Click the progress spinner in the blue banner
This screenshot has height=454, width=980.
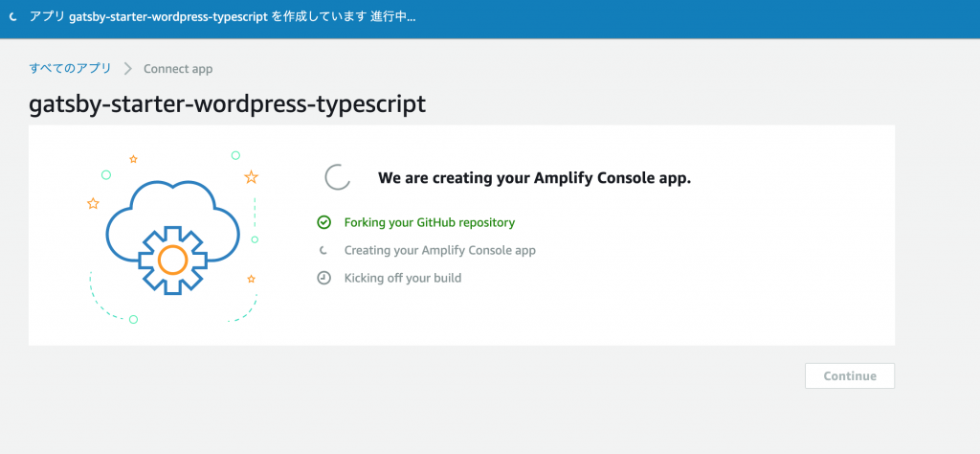pyautogui.click(x=12, y=17)
